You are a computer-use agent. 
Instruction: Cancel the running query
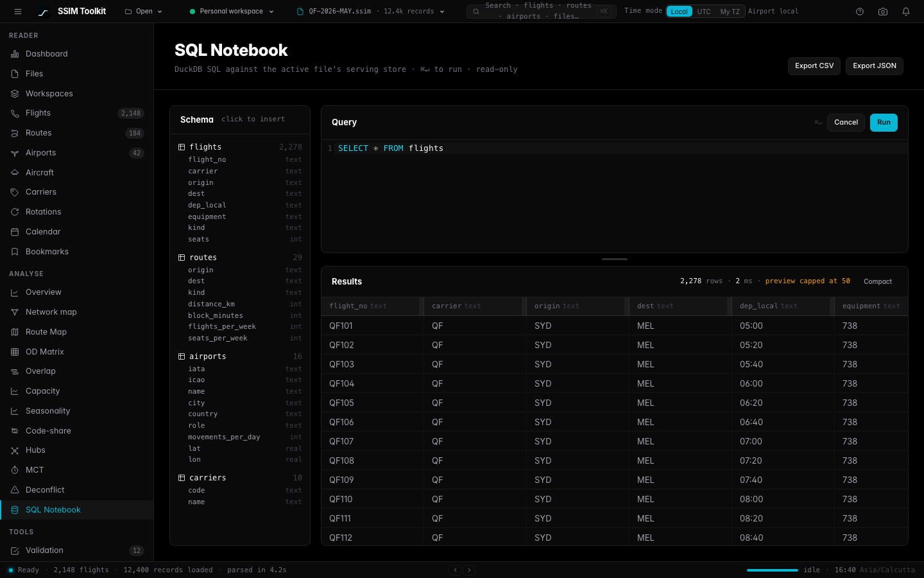click(846, 123)
